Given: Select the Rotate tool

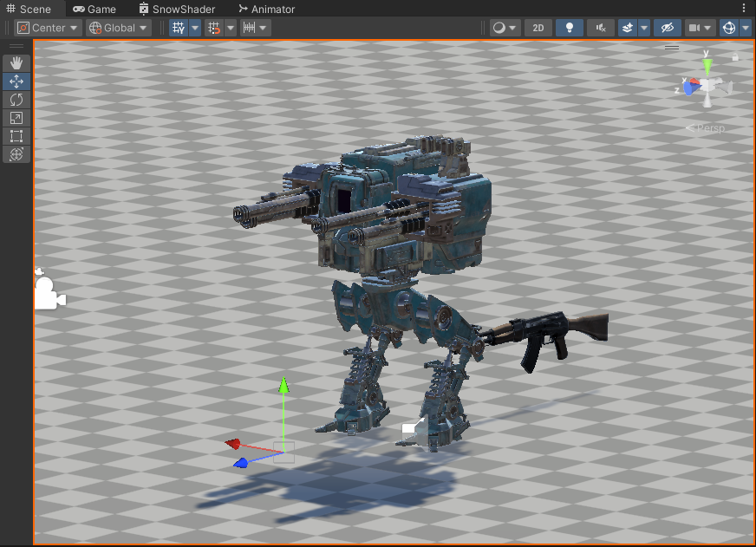Looking at the screenshot, I should pyautogui.click(x=16, y=100).
